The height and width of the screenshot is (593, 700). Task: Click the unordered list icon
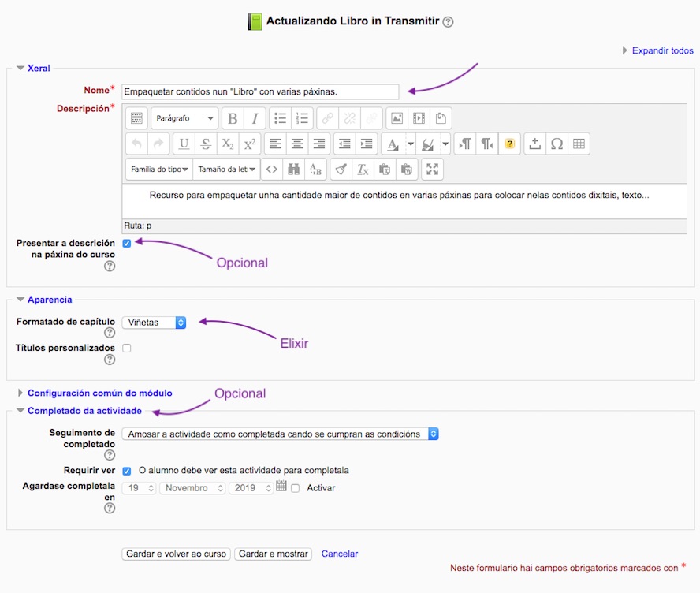click(280, 117)
